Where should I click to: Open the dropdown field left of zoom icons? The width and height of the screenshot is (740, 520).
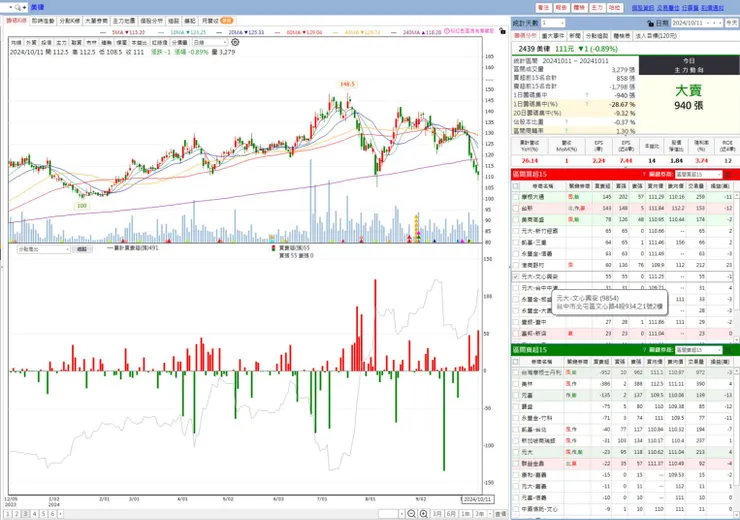[x=391, y=514]
